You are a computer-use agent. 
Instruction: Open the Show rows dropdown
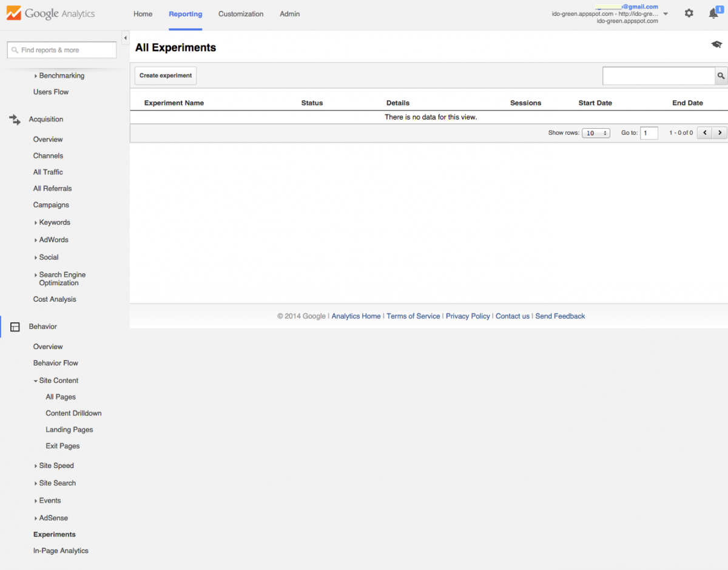[x=595, y=133]
